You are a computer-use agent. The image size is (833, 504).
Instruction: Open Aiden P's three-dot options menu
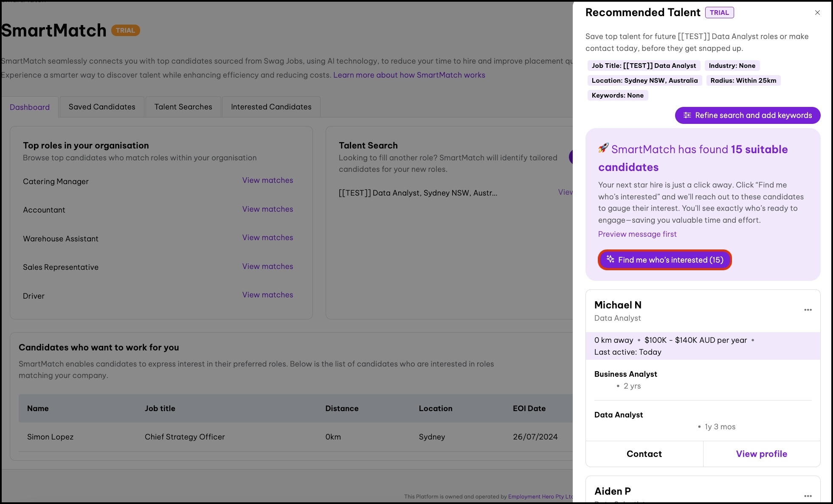coord(808,496)
